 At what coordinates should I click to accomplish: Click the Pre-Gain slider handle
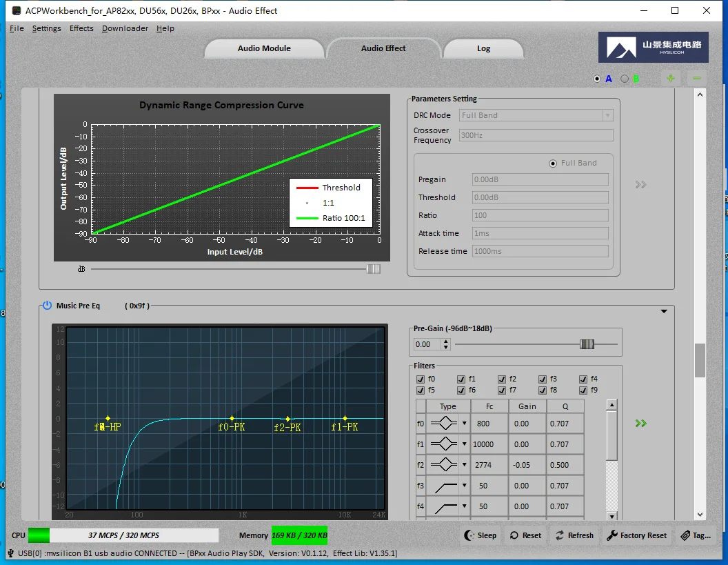coord(587,344)
